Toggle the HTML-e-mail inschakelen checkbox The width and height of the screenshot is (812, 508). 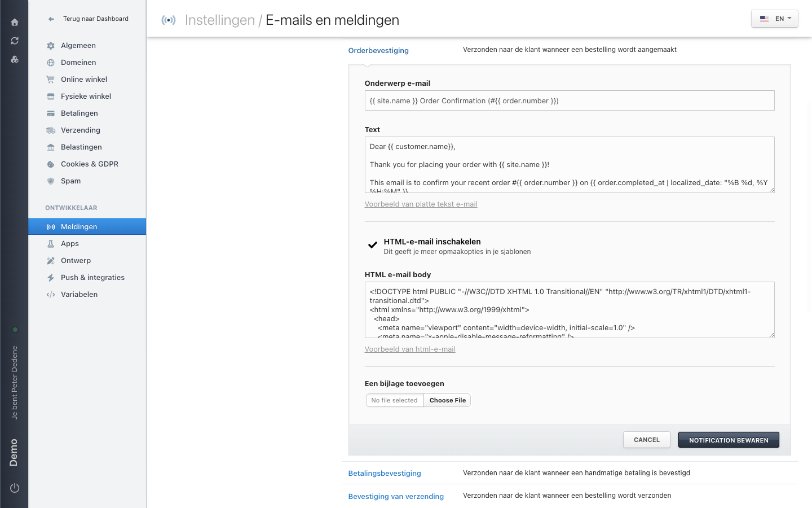click(373, 245)
